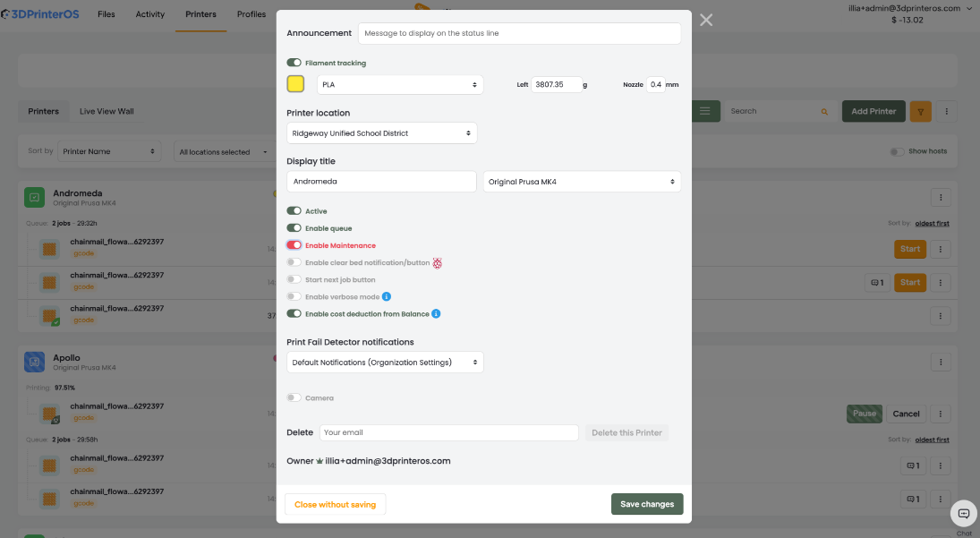Image resolution: width=980 pixels, height=538 pixels.
Task: Toggle Enable queue switch
Action: coord(294,228)
